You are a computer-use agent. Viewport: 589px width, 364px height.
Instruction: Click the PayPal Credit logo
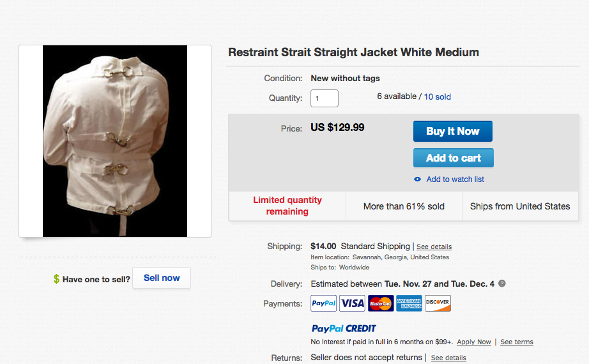click(344, 329)
